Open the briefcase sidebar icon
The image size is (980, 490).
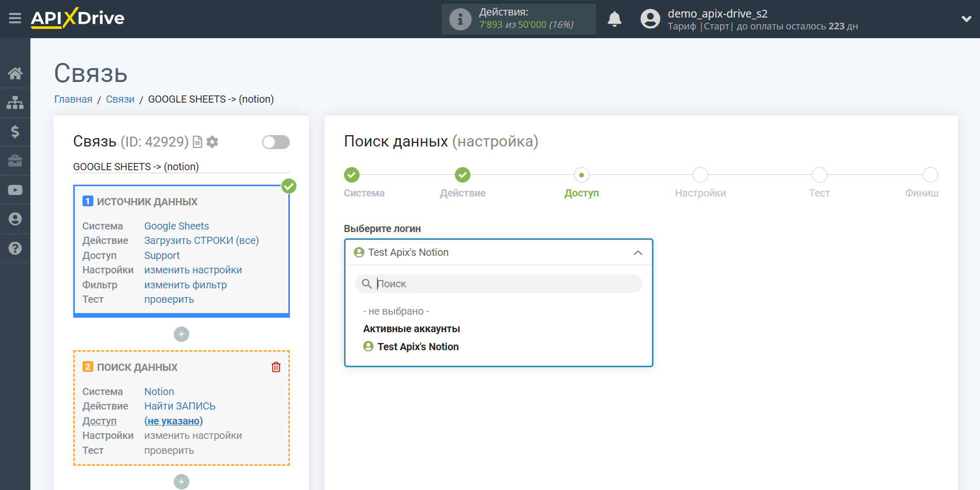coord(15,161)
